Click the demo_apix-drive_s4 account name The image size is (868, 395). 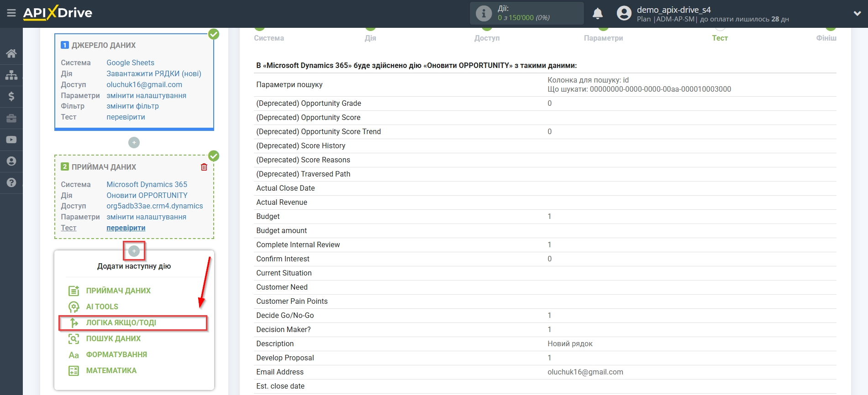click(x=673, y=10)
